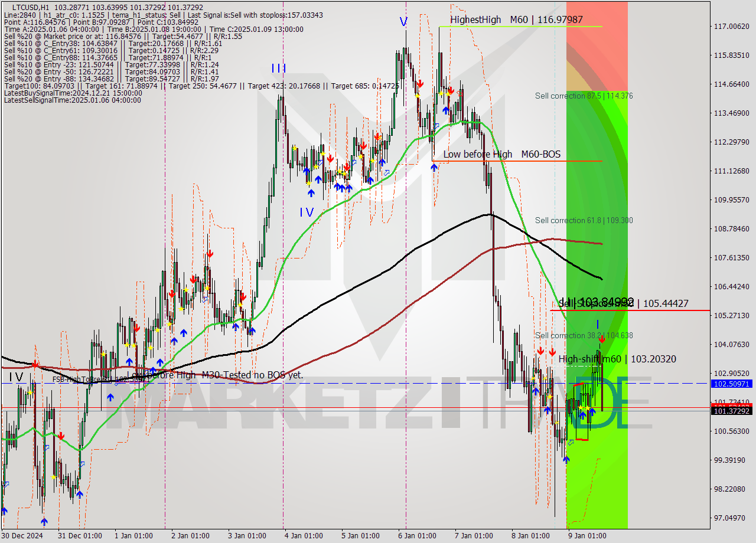Click the 115.83150 price axis label
756x543 pixels.
(731, 55)
